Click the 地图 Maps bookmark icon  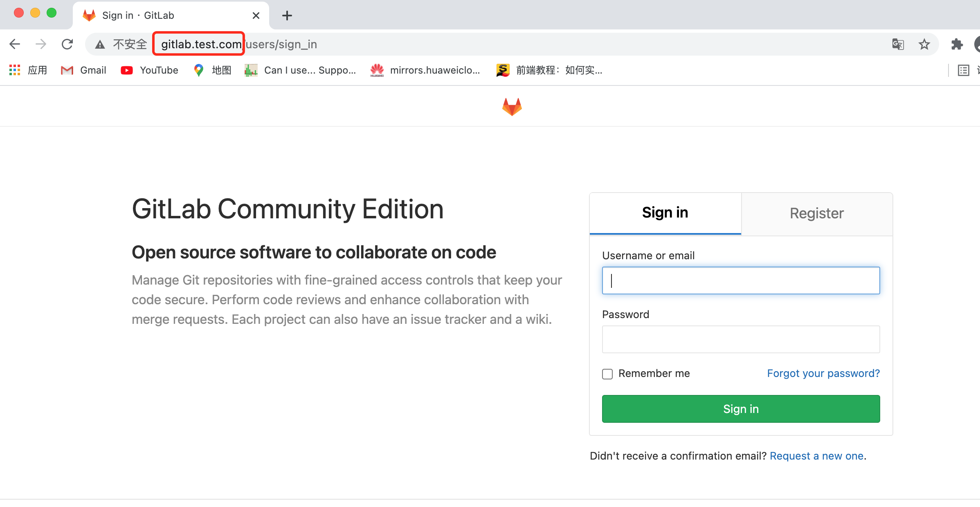(x=199, y=70)
